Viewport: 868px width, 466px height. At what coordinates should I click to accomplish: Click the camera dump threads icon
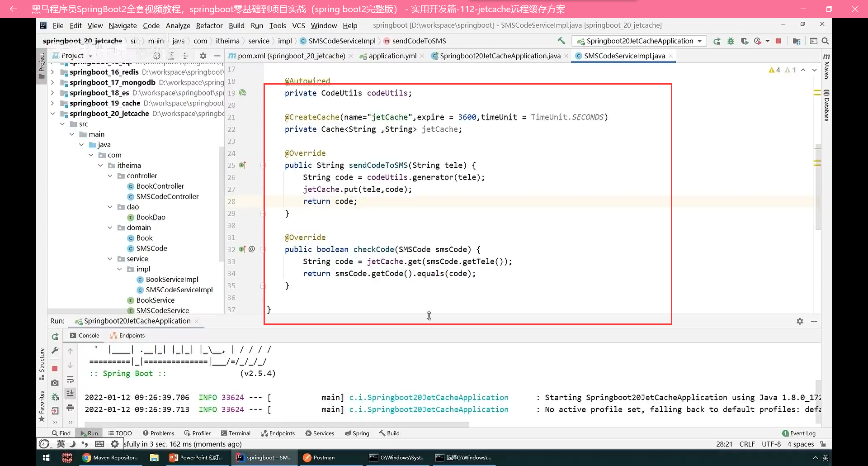[x=55, y=383]
